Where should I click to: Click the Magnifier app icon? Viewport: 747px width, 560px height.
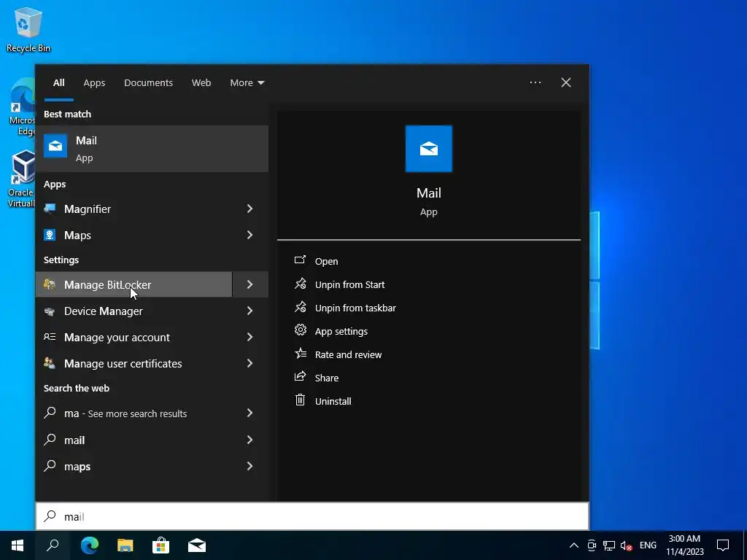pyautogui.click(x=50, y=209)
